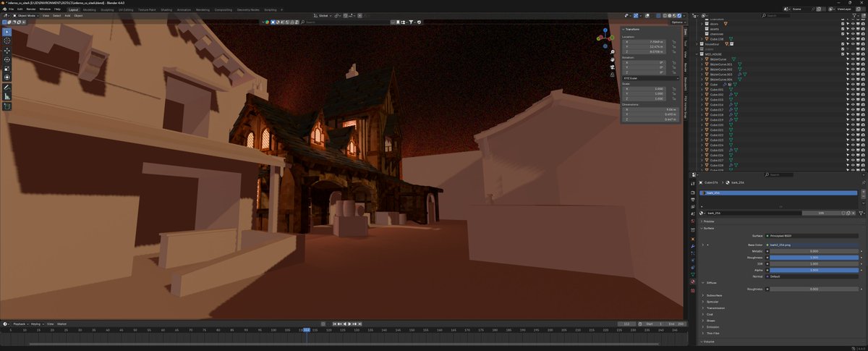Open the viewport Options dropdown

[678, 22]
